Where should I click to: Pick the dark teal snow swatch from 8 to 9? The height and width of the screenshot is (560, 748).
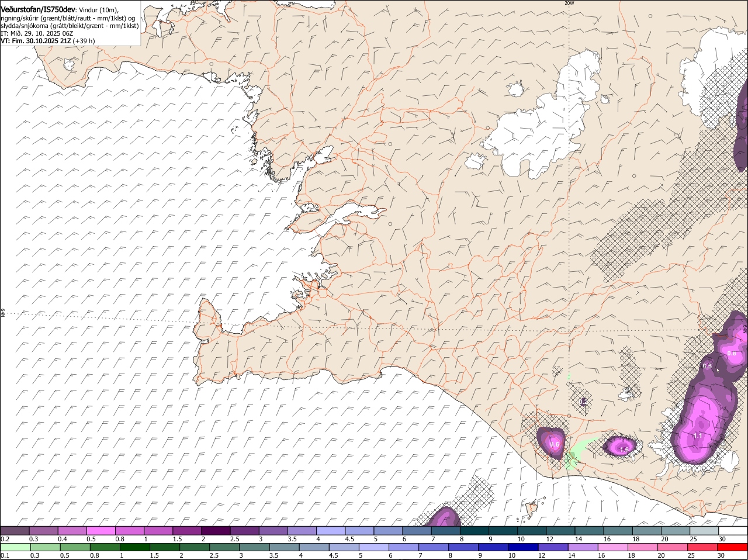475,530
